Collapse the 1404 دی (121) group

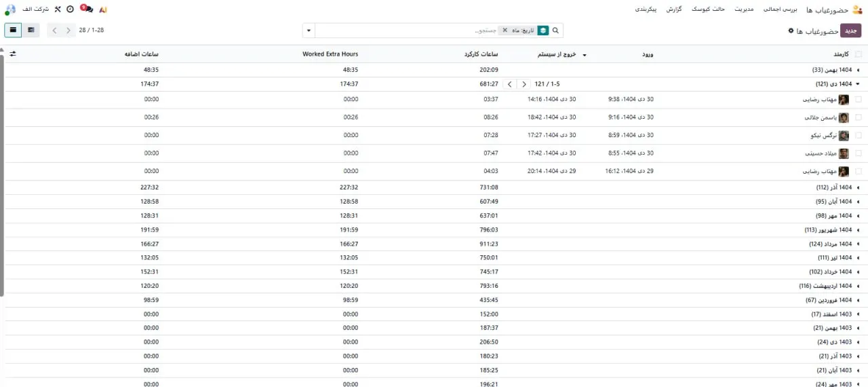coord(835,84)
